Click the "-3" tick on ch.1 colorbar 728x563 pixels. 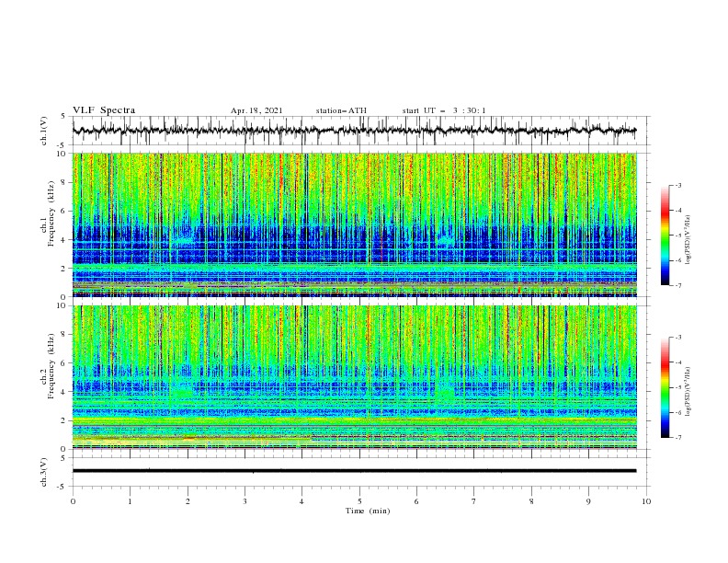(677, 185)
